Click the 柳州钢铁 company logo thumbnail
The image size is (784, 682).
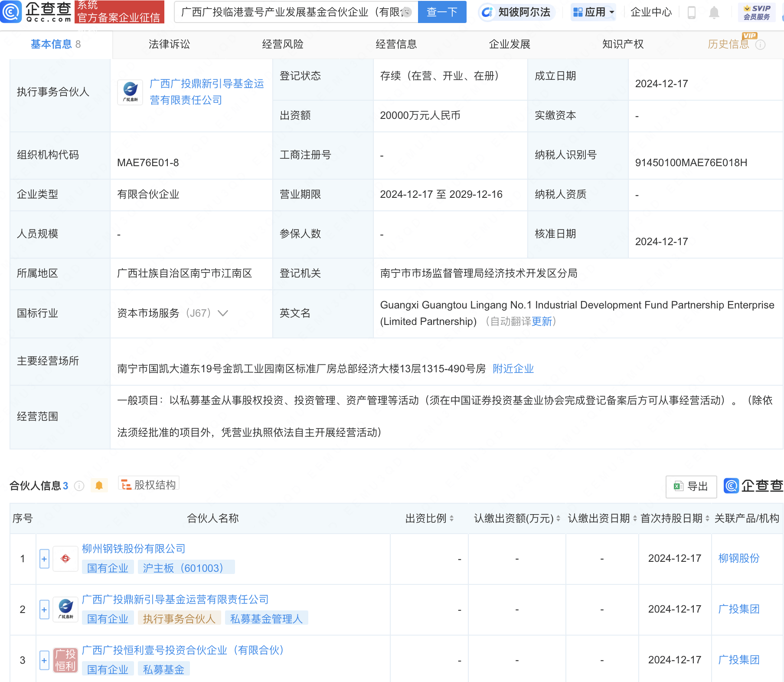[65, 559]
